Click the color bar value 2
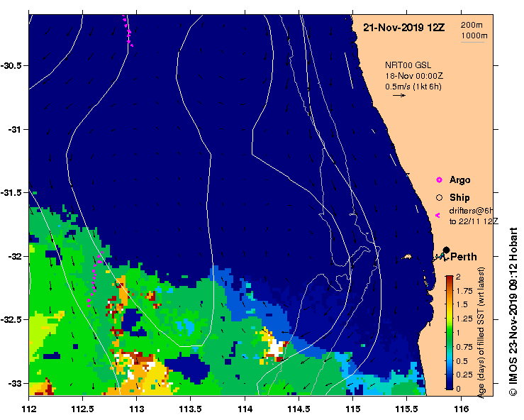 click(x=458, y=277)
